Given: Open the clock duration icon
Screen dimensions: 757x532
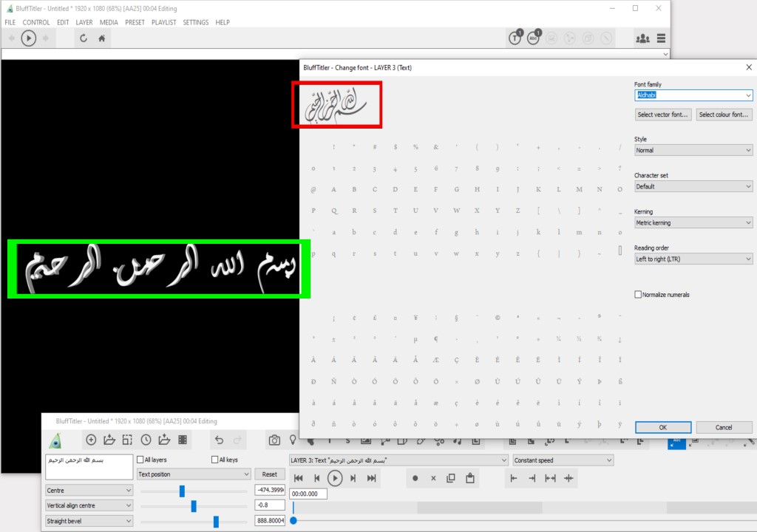Looking at the screenshot, I should coord(146,440).
